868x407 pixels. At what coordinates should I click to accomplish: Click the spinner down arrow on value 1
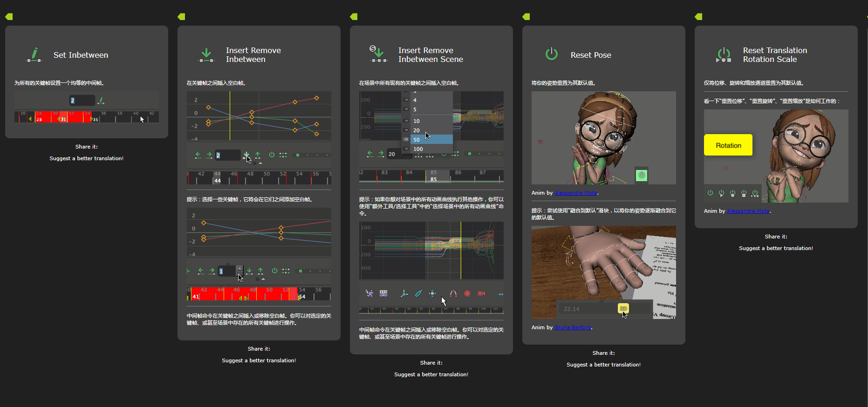tap(239, 274)
